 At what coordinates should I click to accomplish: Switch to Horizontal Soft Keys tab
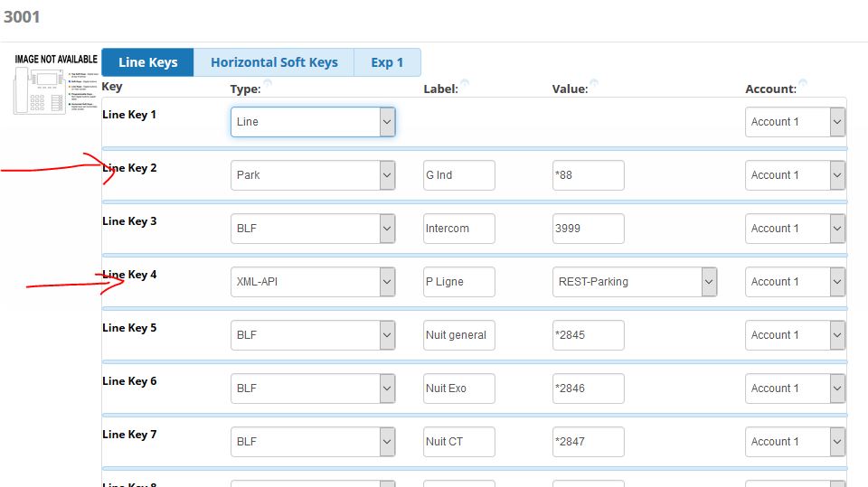click(274, 62)
